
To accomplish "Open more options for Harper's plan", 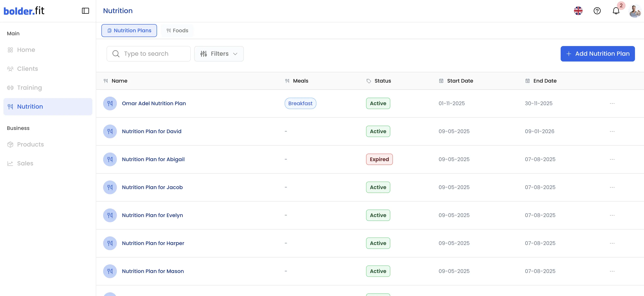I will (x=612, y=243).
